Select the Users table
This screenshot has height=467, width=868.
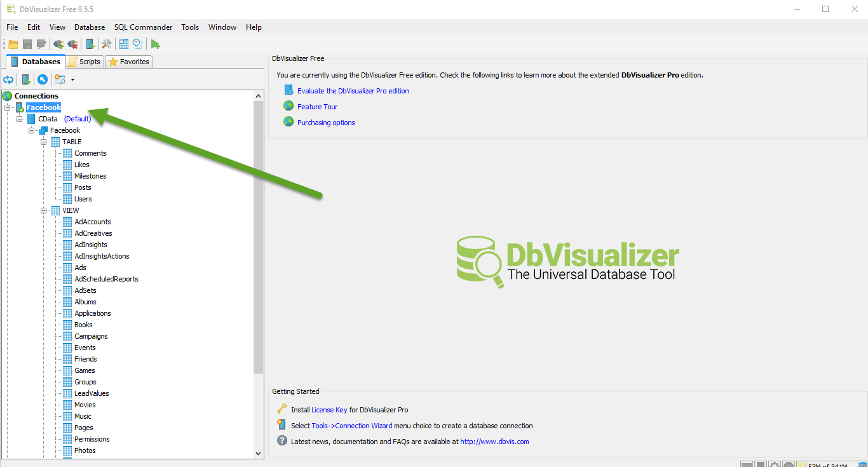click(x=83, y=199)
